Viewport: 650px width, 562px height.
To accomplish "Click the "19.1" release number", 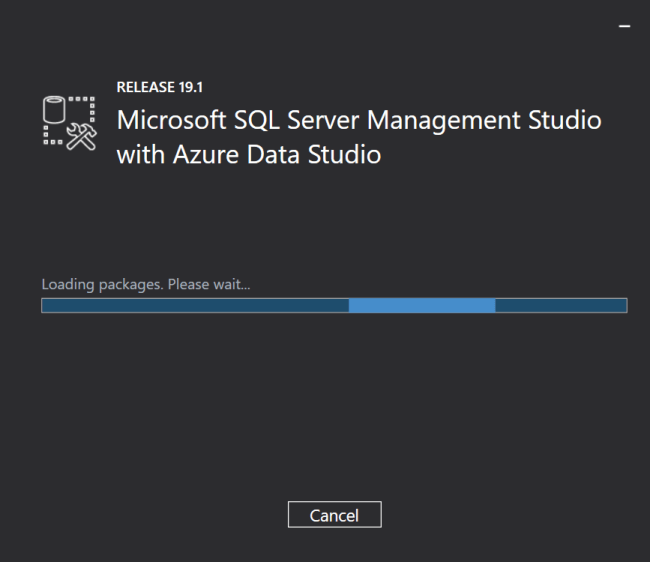I will [189, 87].
